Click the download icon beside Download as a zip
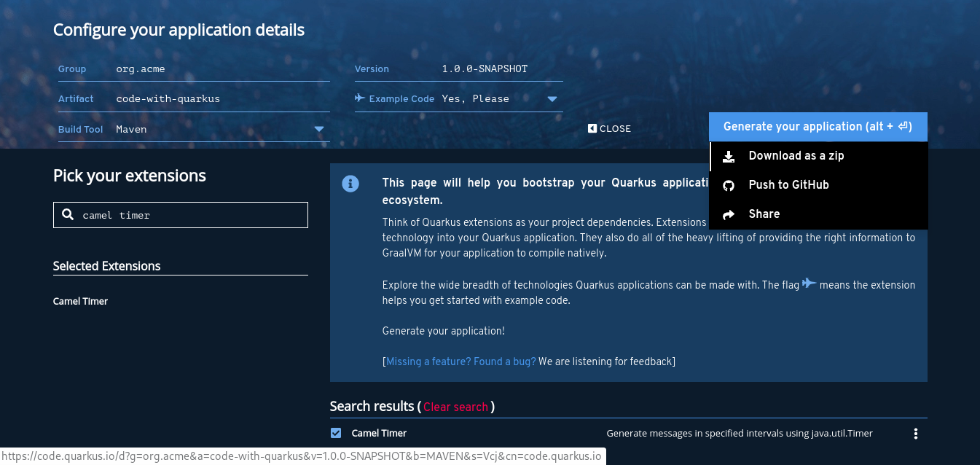 [728, 156]
